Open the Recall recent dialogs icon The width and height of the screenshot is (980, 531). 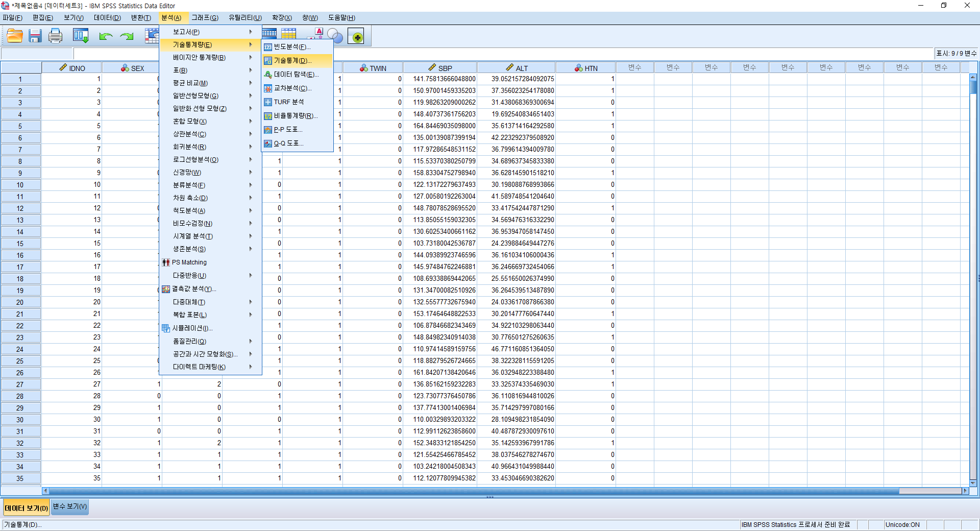81,36
